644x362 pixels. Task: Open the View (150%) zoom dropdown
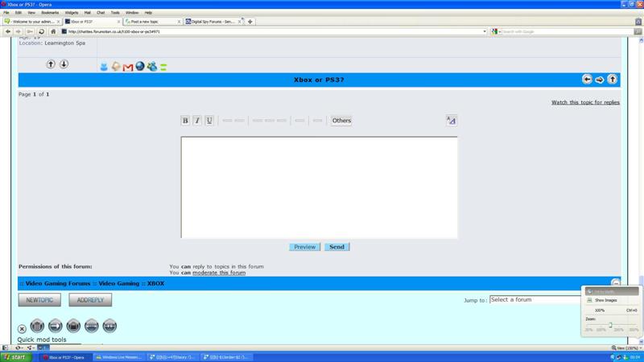tap(627, 348)
